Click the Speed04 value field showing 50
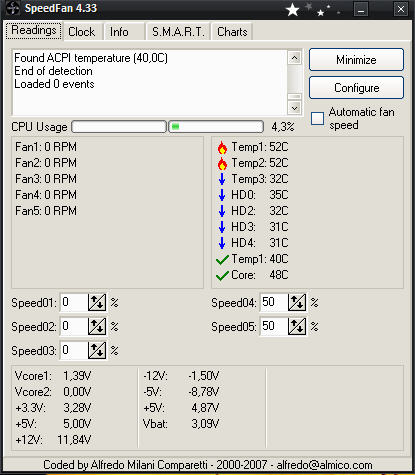Viewport: 415px width, 475px height. point(274,303)
